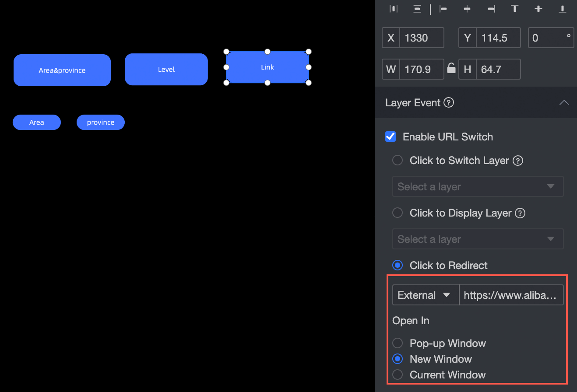Click the Y position field
The image size is (577, 392).
(x=498, y=38)
